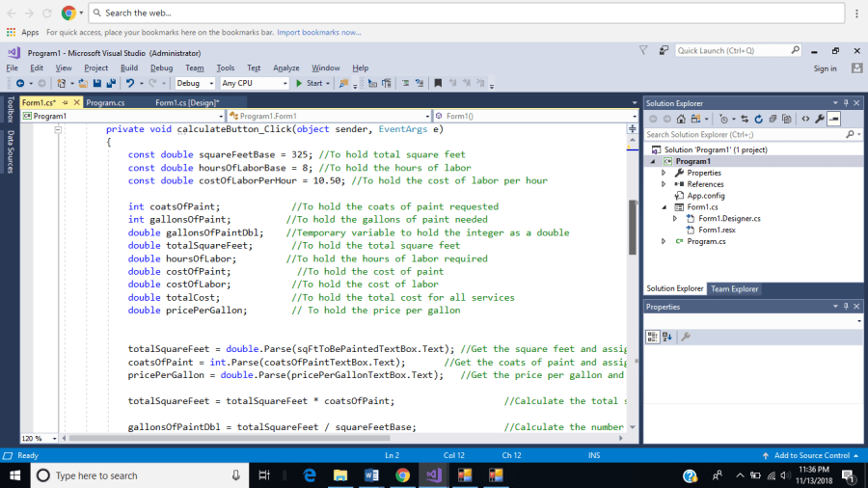The width and height of the screenshot is (868, 488).
Task: Pin the Form1.cs tab
Action: (x=66, y=103)
